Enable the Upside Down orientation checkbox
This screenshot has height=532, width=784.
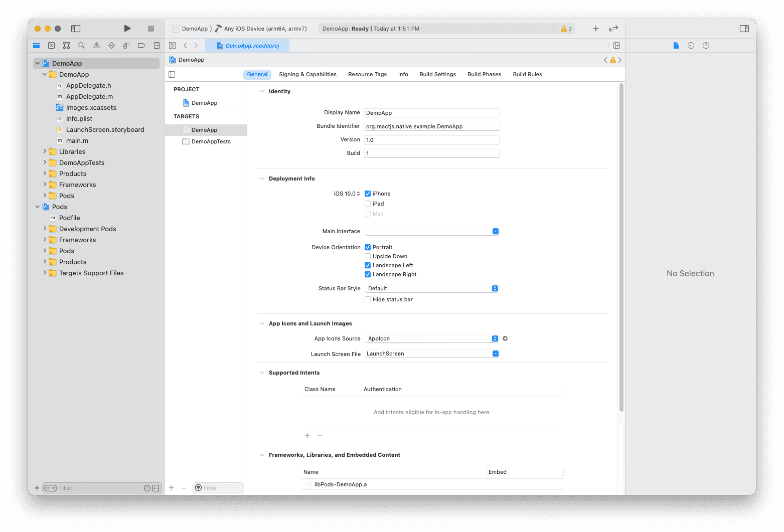click(368, 256)
